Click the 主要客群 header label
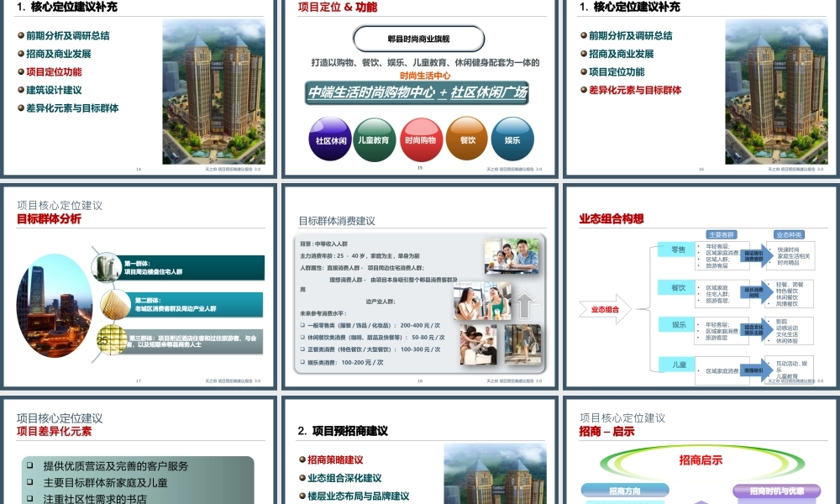 click(722, 234)
